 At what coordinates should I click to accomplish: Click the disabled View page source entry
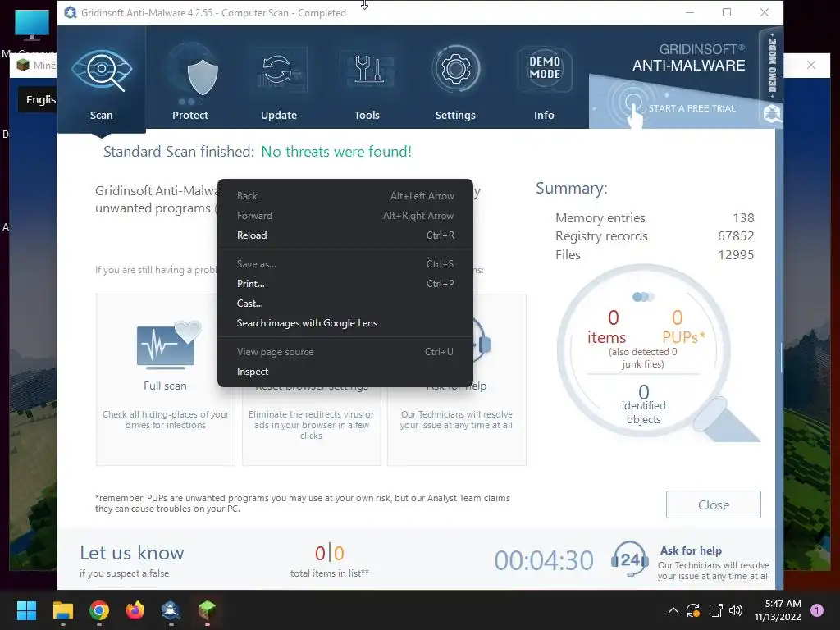click(x=345, y=352)
